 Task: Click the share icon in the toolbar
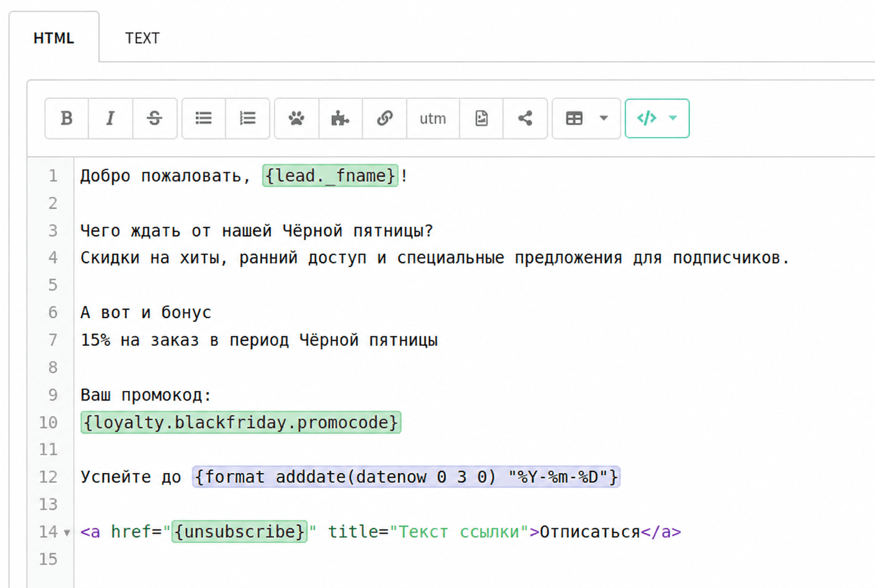[525, 118]
